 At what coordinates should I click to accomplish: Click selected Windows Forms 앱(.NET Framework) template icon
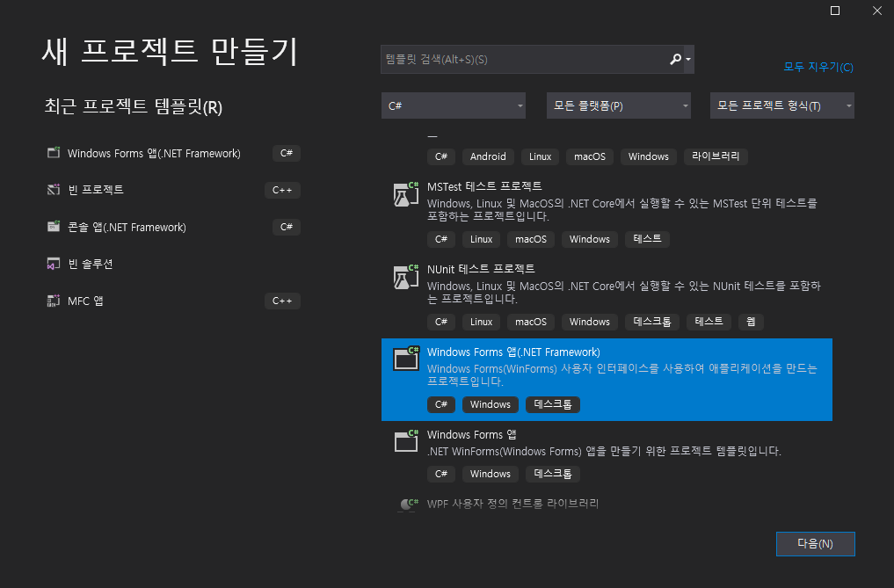point(406,359)
